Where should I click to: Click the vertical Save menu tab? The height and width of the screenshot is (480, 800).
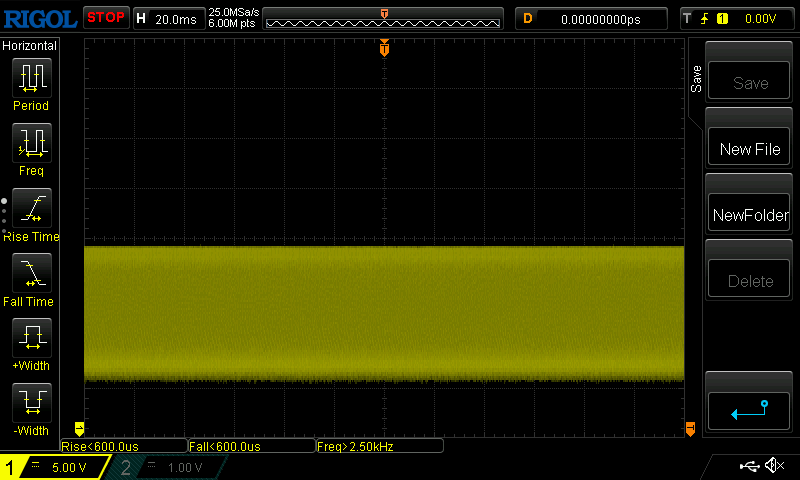[696, 79]
